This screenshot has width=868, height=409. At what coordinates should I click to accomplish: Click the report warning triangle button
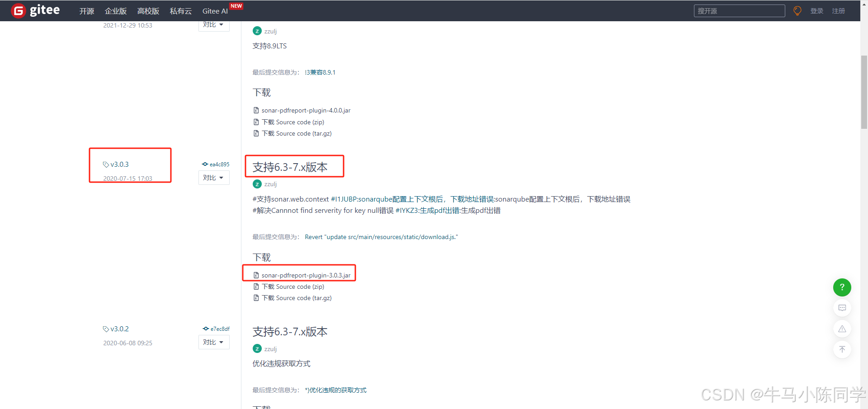click(842, 329)
